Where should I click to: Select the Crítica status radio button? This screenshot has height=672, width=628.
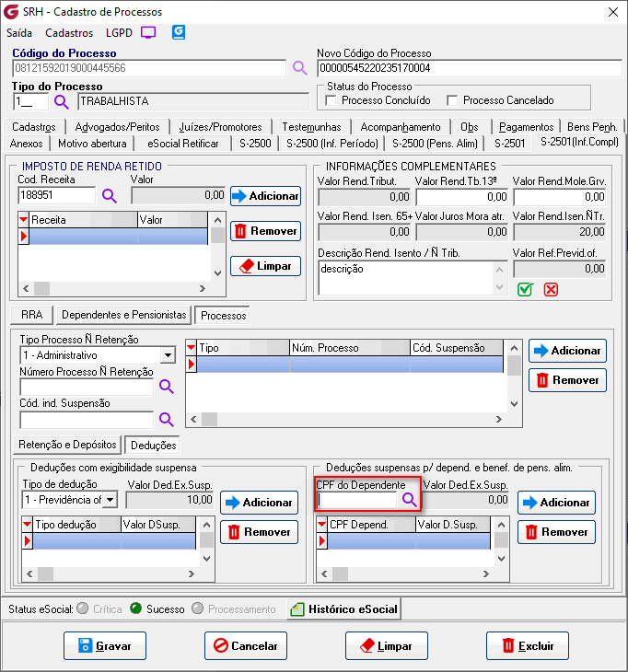[x=83, y=608]
